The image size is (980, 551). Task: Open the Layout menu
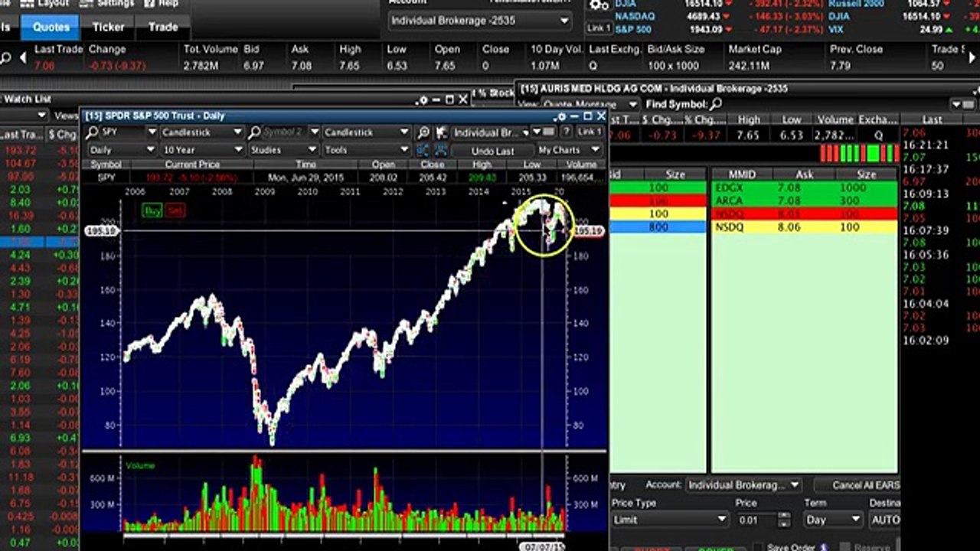coord(46,4)
